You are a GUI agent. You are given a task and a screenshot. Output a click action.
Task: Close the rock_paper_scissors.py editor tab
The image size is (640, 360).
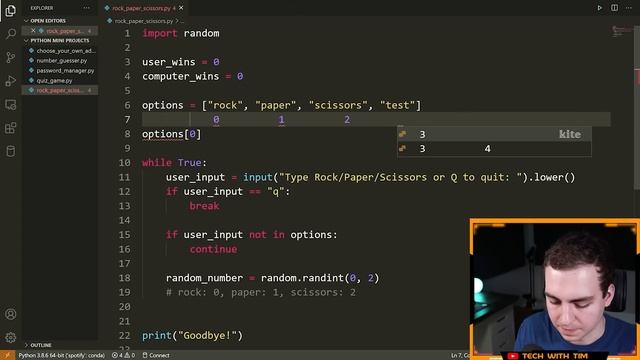click(x=181, y=8)
